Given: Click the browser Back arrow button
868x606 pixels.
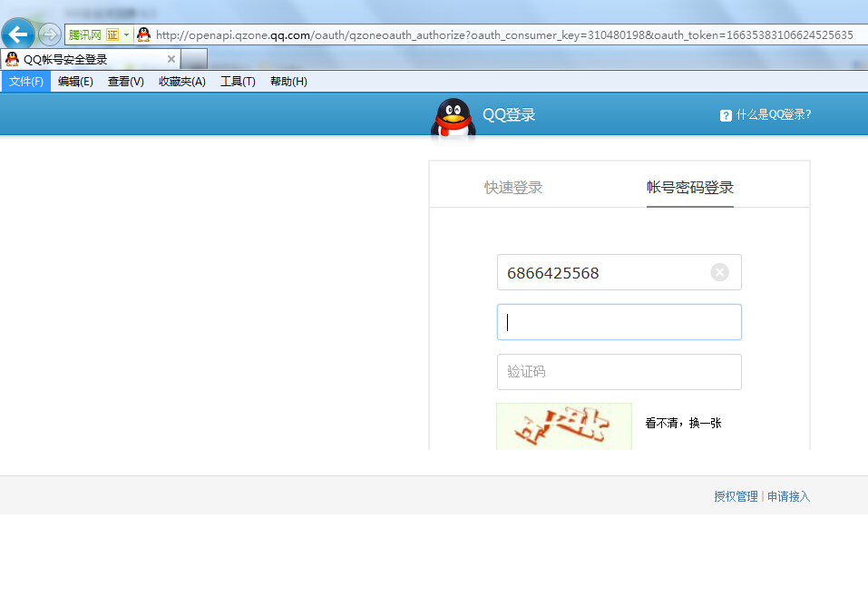Looking at the screenshot, I should point(18,34).
